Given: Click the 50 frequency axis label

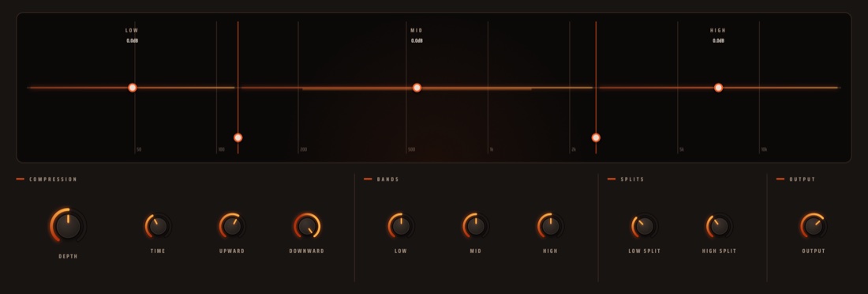Looking at the screenshot, I should pyautogui.click(x=139, y=149).
